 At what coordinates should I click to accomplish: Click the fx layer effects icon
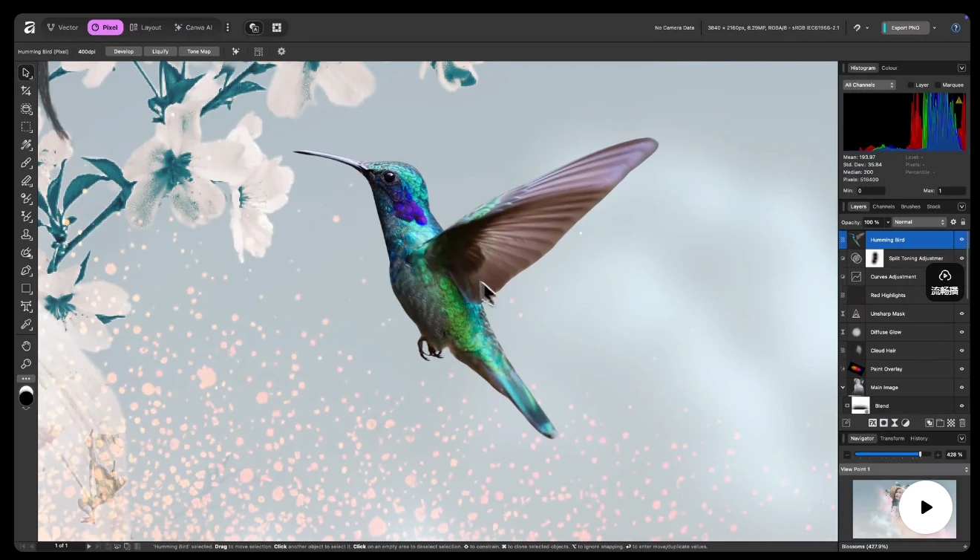(x=872, y=423)
